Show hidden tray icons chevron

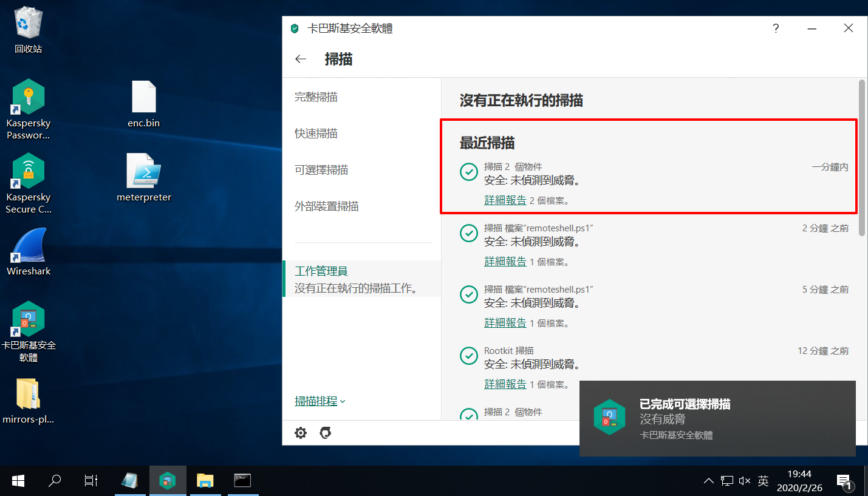[708, 481]
